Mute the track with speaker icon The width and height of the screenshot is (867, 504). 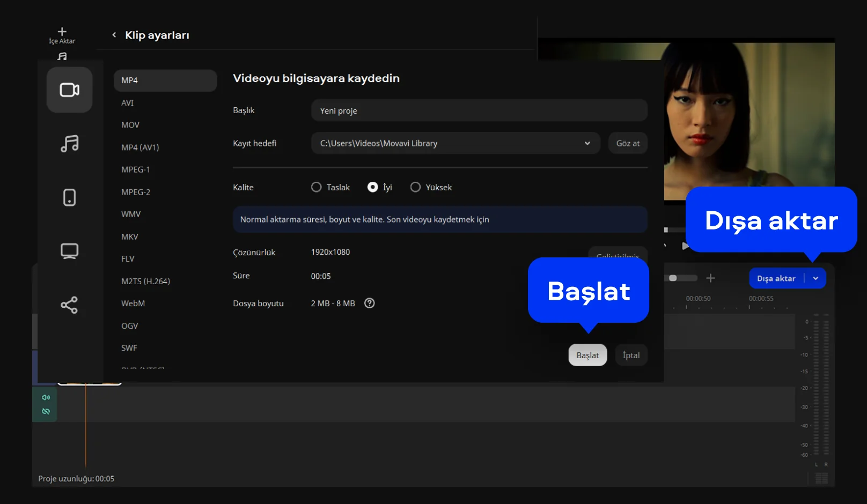46,397
